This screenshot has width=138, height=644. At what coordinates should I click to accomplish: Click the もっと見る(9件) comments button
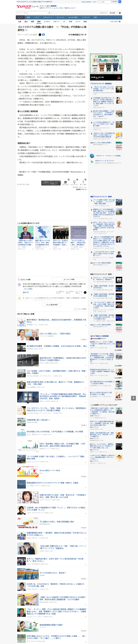[x=52, y=305]
